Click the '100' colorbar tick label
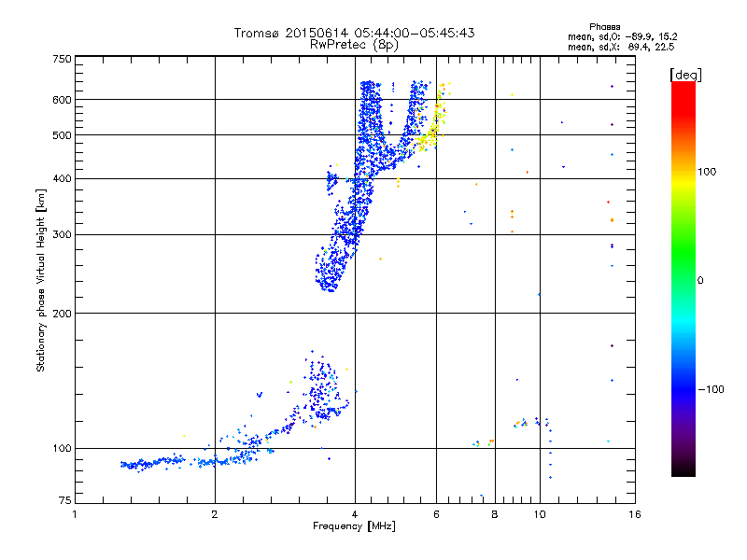Image resolution: width=747 pixels, height=560 pixels. pyautogui.click(x=707, y=172)
